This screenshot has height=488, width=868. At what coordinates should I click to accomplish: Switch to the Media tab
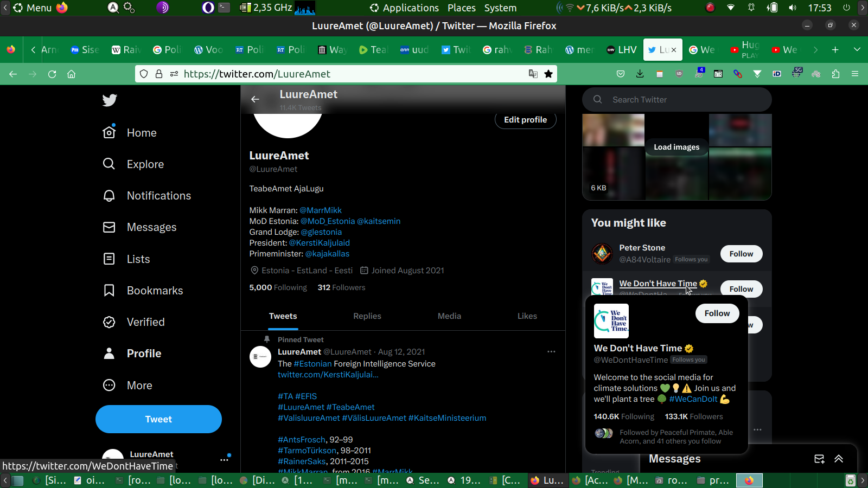tap(449, 316)
